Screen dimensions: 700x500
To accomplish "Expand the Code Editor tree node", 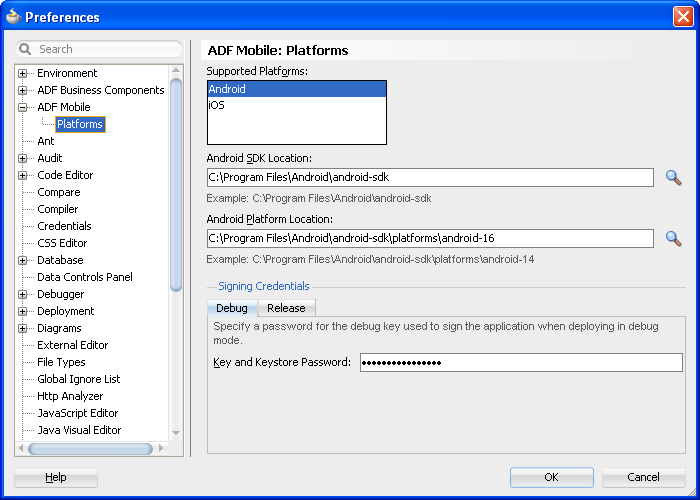I will [x=22, y=175].
